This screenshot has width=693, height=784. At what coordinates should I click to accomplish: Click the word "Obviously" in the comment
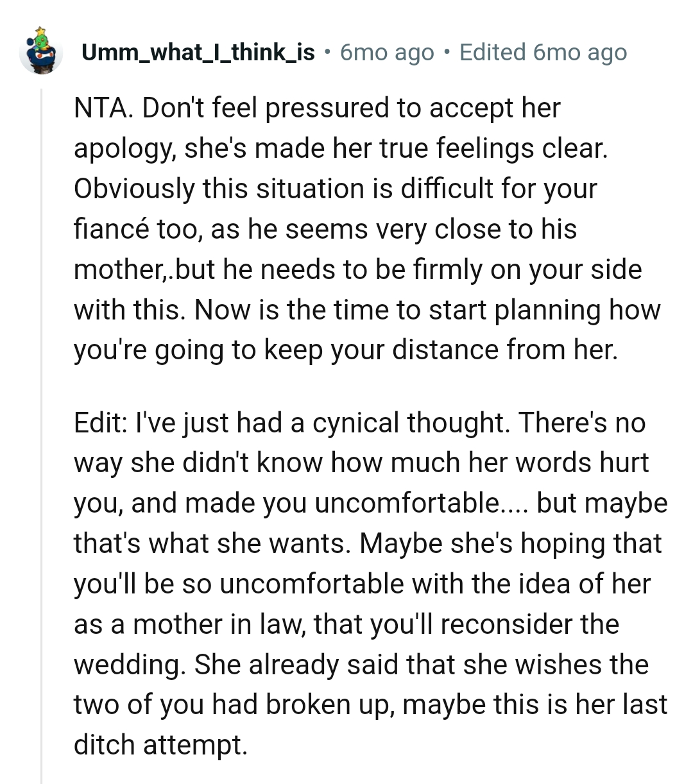pyautogui.click(x=134, y=189)
